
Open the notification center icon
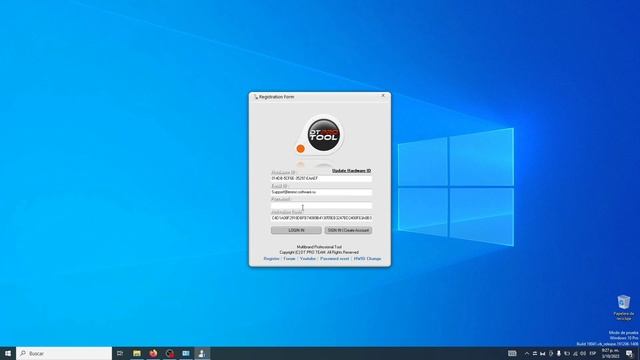click(629, 353)
